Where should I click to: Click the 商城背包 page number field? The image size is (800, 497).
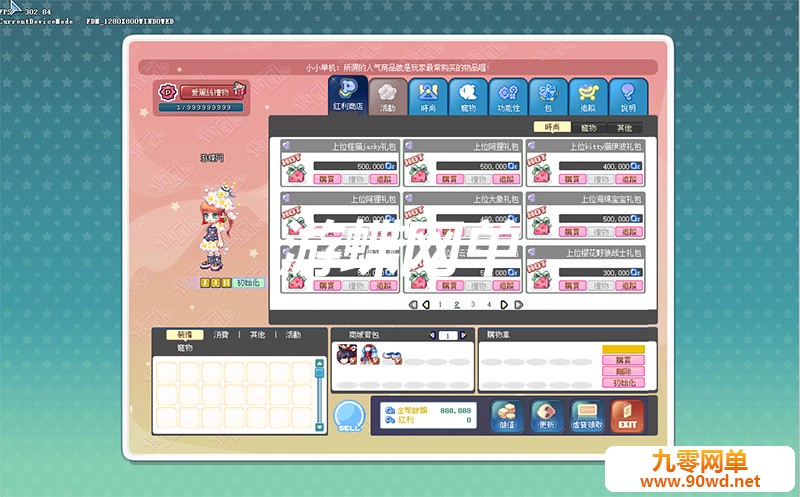click(448, 336)
